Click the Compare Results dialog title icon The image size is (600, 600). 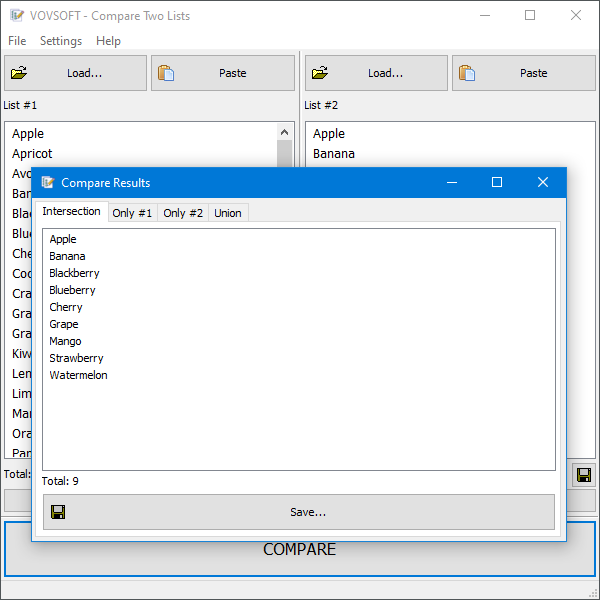point(47,183)
